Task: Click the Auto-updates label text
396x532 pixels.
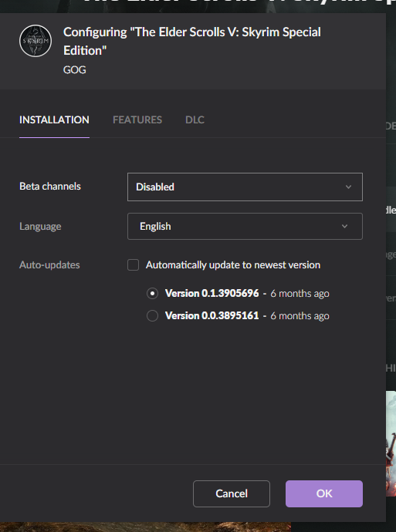Action: [49, 265]
